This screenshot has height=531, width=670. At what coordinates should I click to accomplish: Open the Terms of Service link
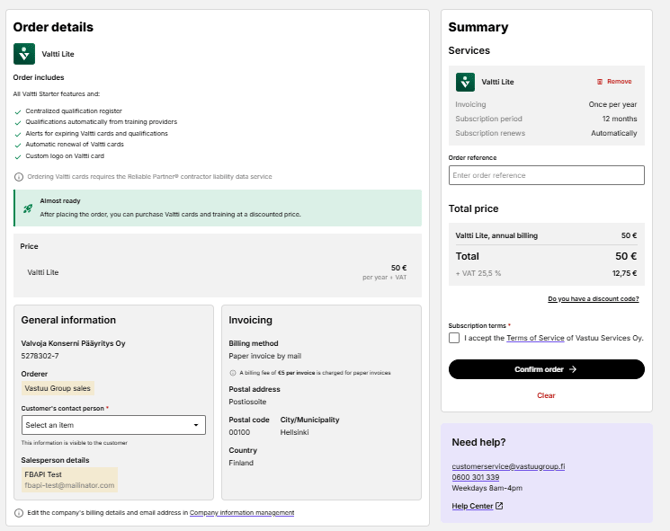click(x=535, y=338)
